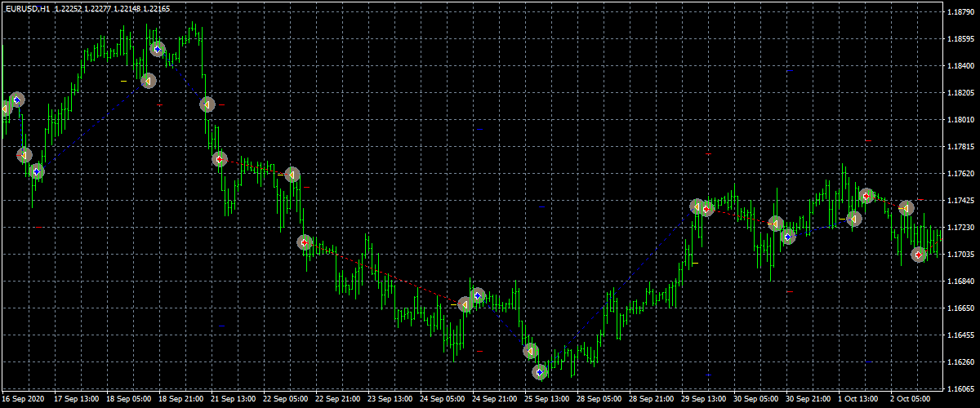Select the 28 Sep 05:00 time label

pyautogui.click(x=599, y=400)
